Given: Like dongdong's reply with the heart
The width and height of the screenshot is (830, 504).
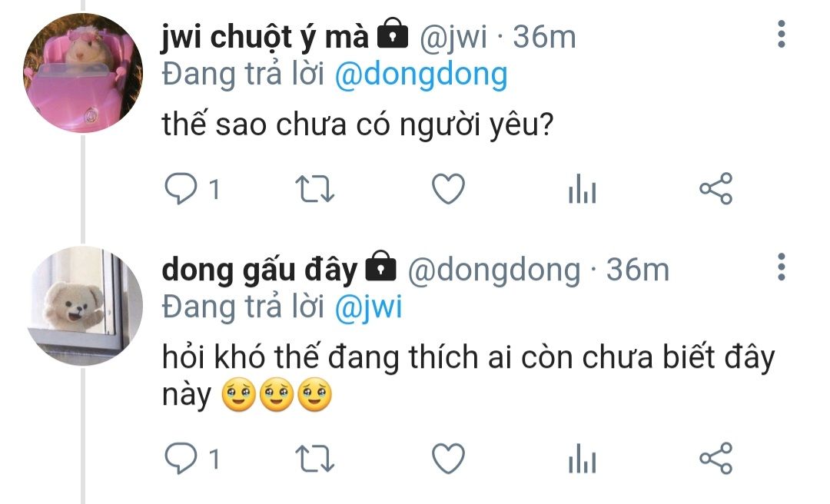Looking at the screenshot, I should click(x=448, y=458).
